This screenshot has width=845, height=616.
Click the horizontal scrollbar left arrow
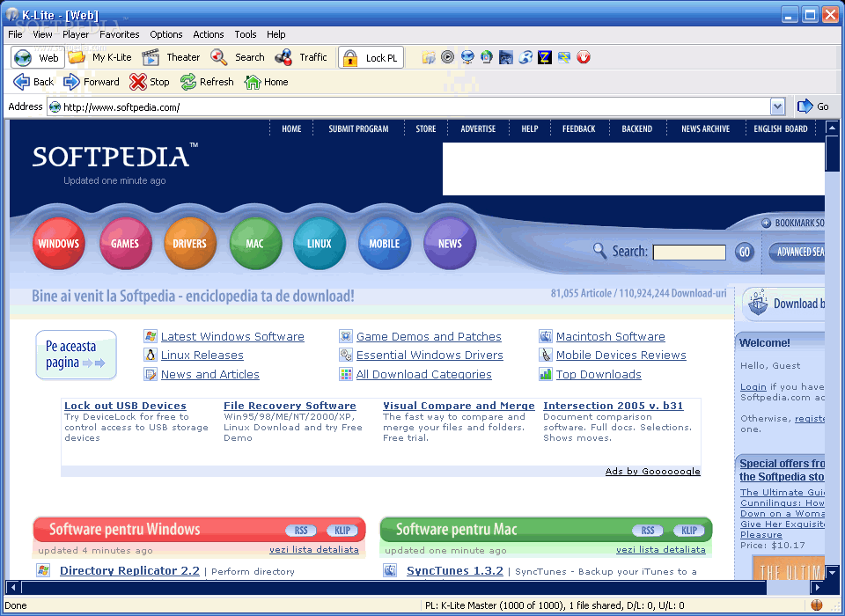coord(13,587)
